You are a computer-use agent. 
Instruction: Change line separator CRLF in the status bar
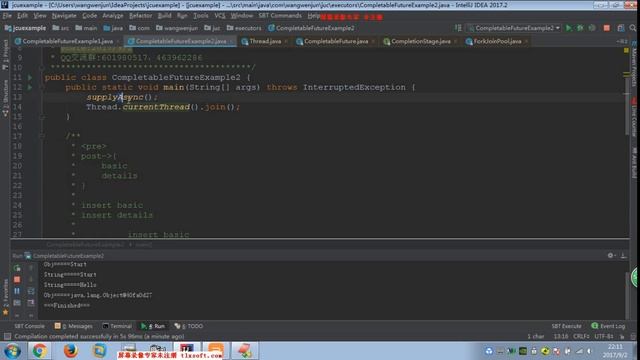[x=581, y=336]
